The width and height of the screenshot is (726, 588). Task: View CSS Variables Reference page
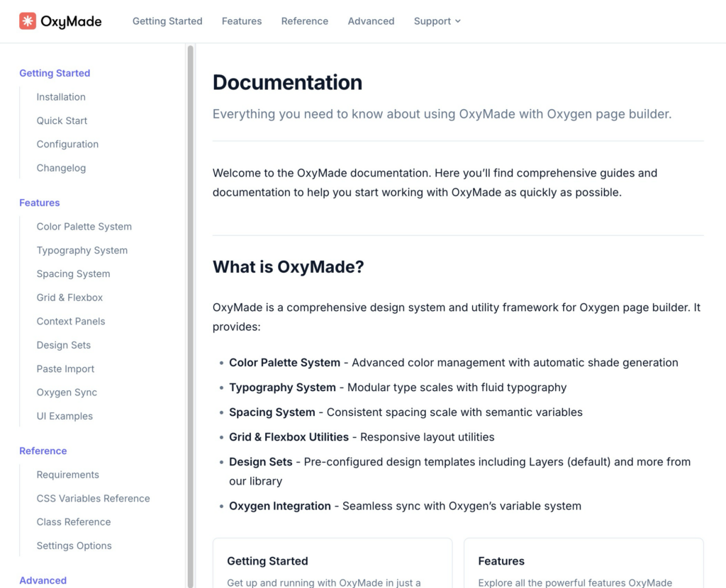click(94, 498)
